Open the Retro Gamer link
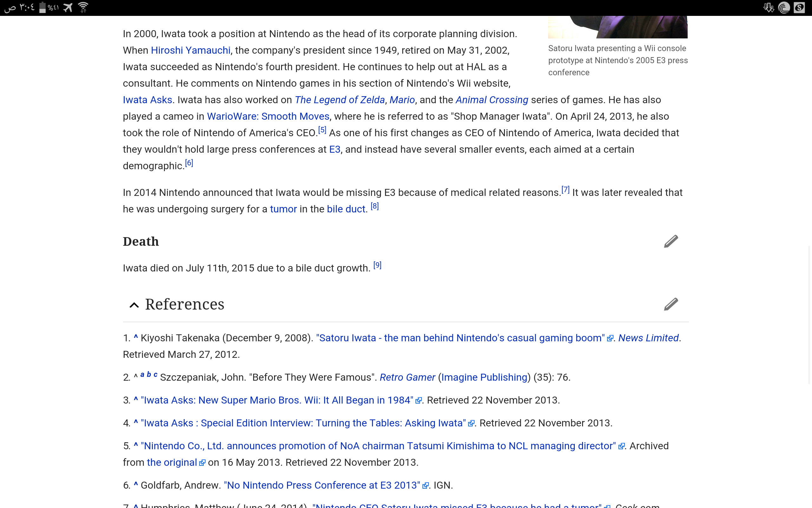 pos(407,377)
